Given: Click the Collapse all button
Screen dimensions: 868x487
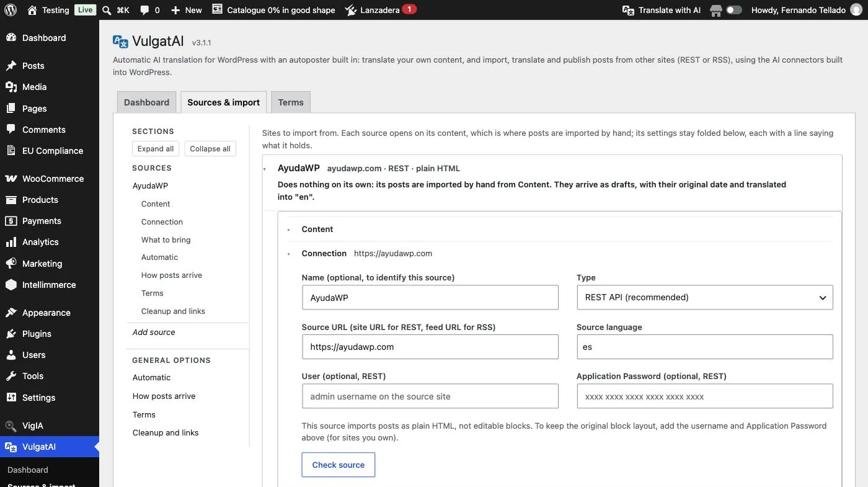Looking at the screenshot, I should [x=210, y=149].
